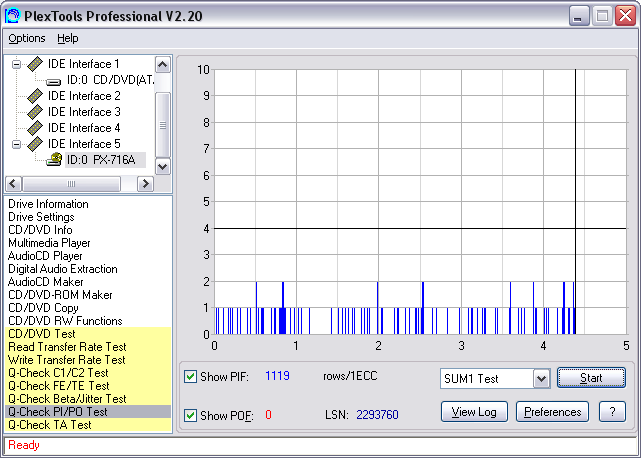Click the POF value 0
Viewport: 641px width, 458px height.
click(268, 415)
